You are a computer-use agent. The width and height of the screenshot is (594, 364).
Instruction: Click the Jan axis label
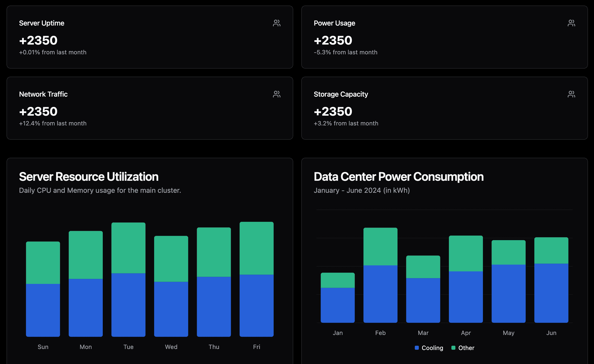click(338, 333)
